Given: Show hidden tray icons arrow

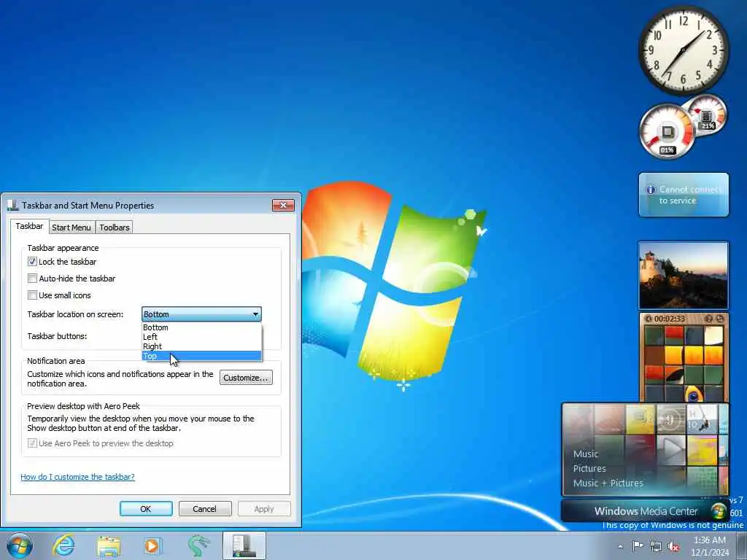Looking at the screenshot, I should coord(620,546).
